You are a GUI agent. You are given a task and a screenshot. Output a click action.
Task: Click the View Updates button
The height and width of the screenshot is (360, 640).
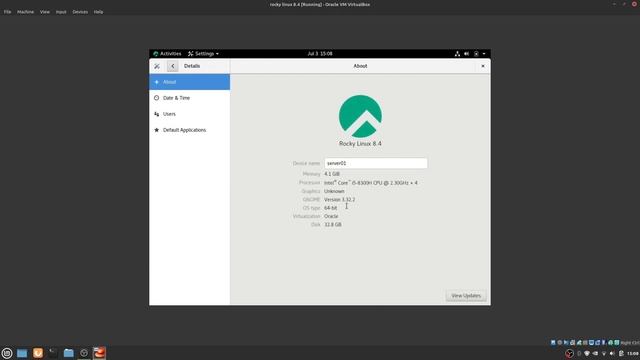pyautogui.click(x=466, y=296)
